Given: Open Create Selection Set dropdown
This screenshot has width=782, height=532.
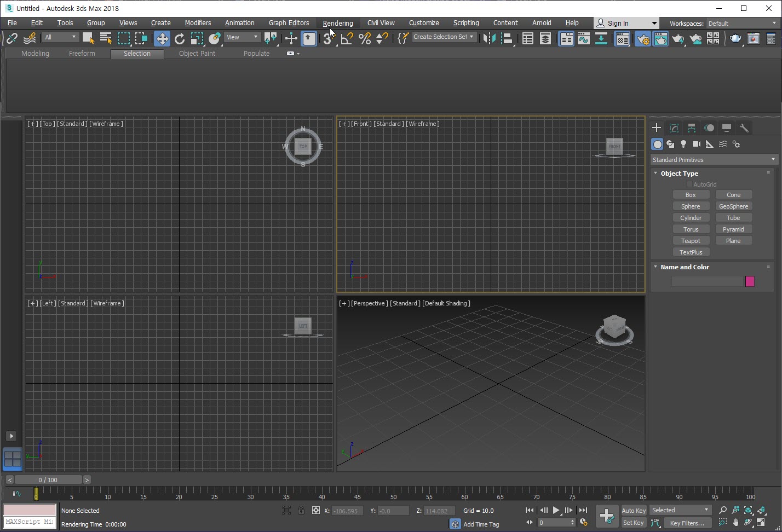Looking at the screenshot, I should tap(444, 37).
